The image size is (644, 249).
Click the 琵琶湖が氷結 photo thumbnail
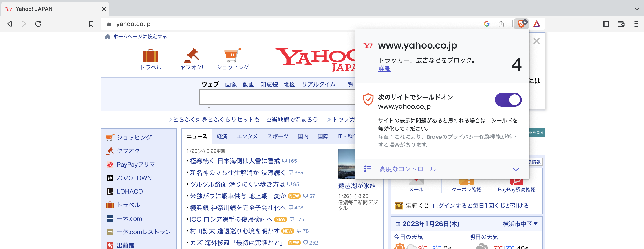pos(346,164)
